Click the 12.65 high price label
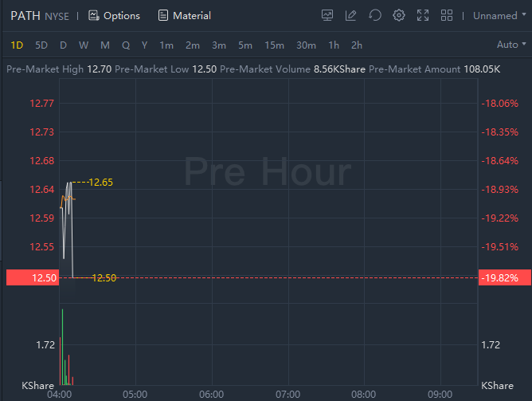532x401 pixels. pos(100,183)
